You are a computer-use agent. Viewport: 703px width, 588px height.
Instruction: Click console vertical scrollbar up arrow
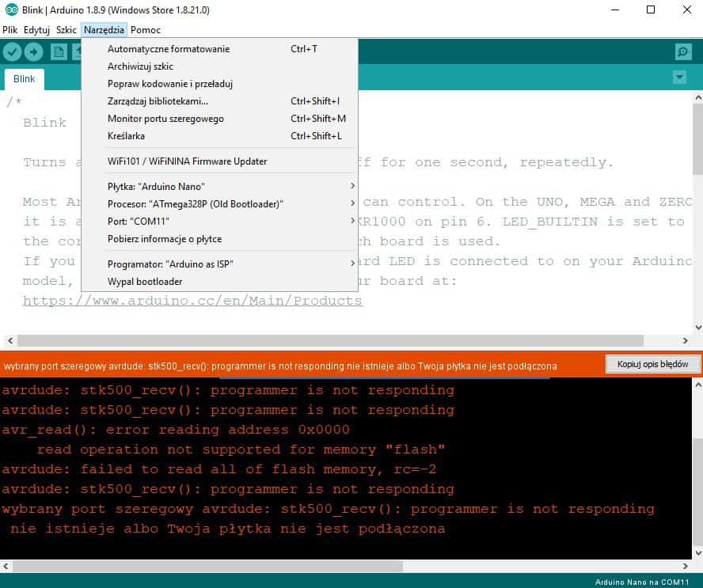[x=697, y=385]
